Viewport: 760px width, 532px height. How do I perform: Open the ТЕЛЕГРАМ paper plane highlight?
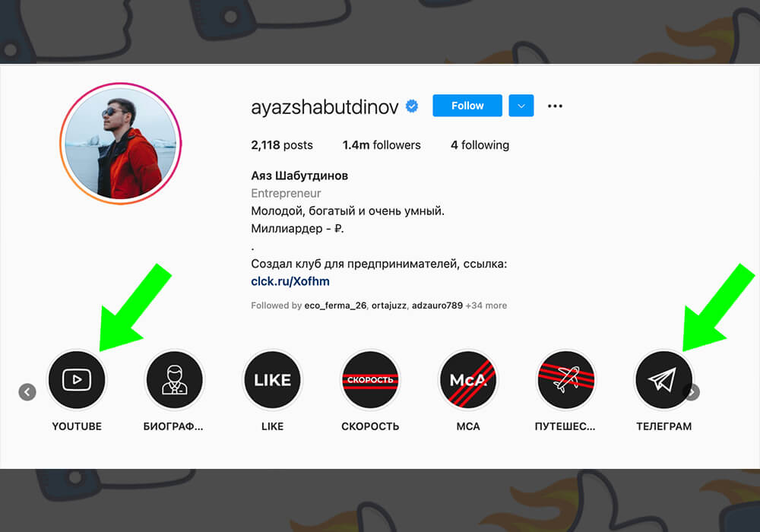click(663, 379)
